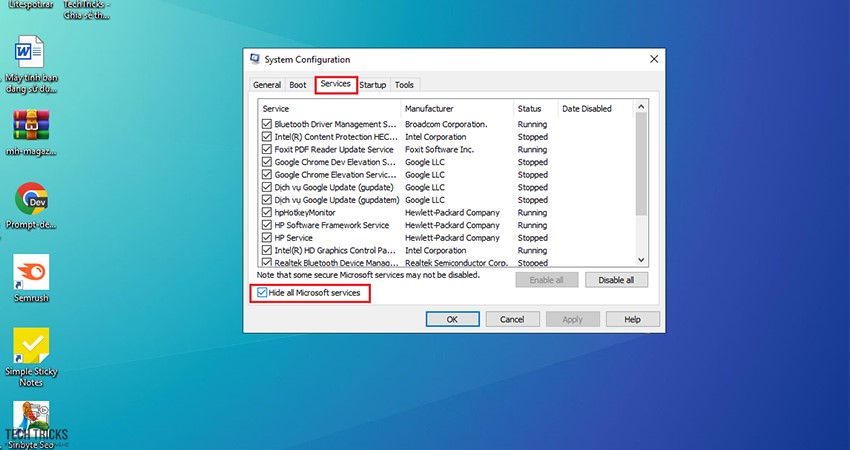This screenshot has height=450, width=850.
Task: Uncheck Foxit PDF Reader Update Service
Action: click(x=267, y=149)
